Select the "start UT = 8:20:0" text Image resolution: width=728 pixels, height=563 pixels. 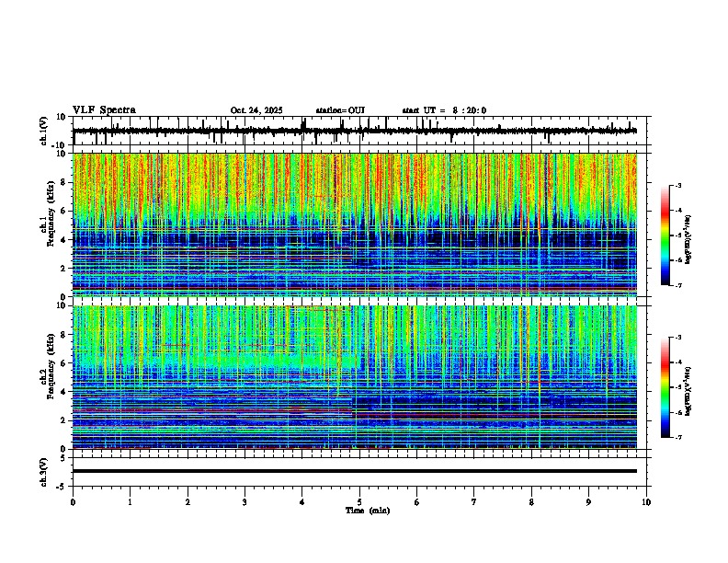pyautogui.click(x=444, y=110)
